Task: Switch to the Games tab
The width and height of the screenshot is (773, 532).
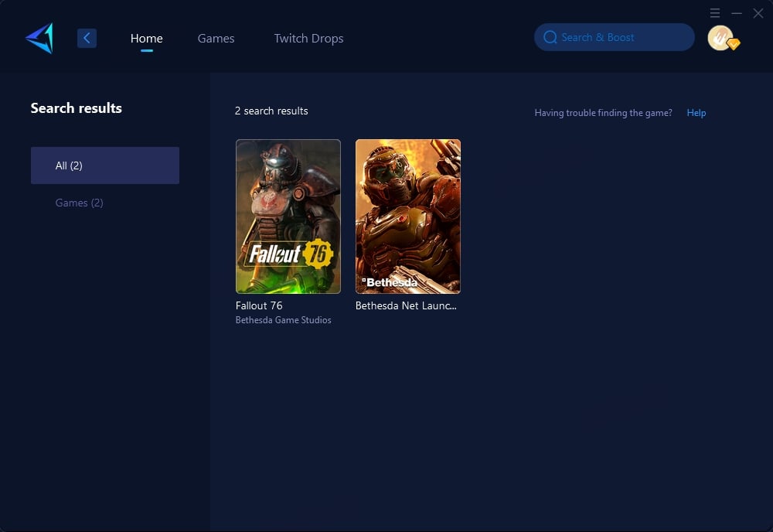Action: (216, 39)
